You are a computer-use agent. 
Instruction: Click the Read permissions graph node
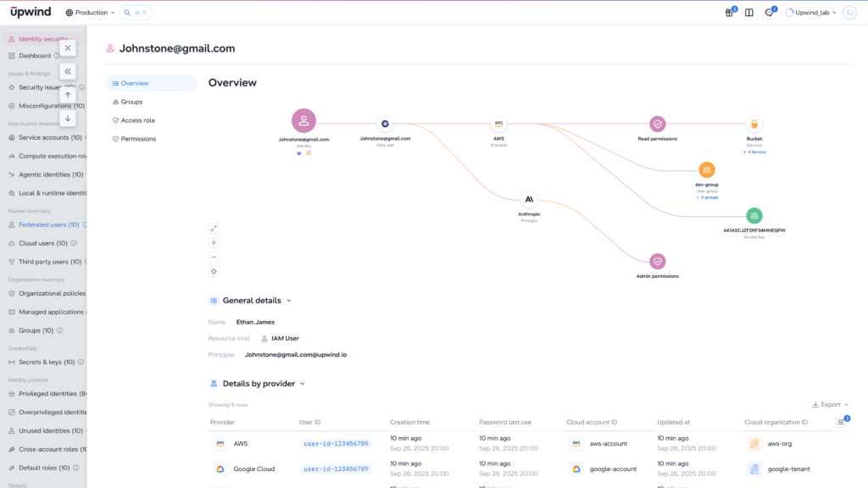coord(657,124)
